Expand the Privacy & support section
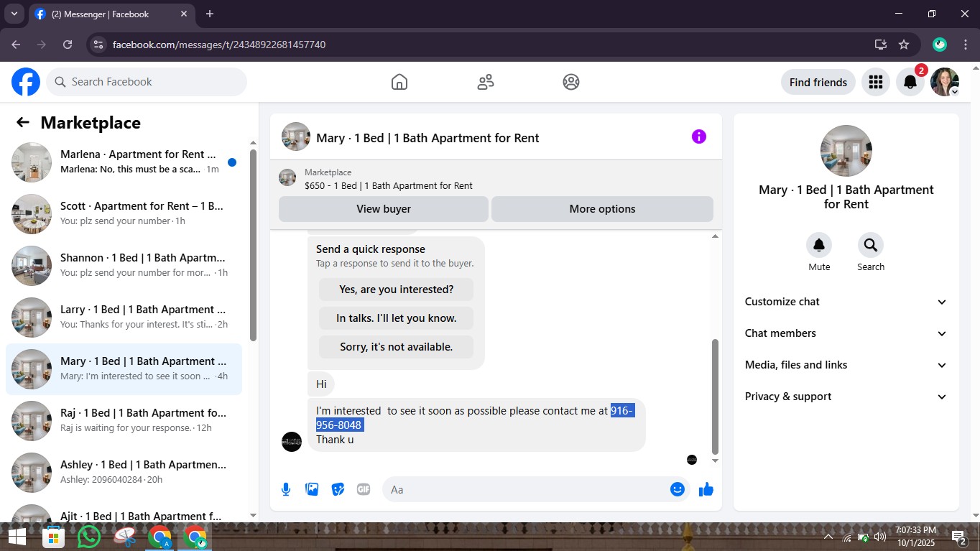 (x=846, y=397)
